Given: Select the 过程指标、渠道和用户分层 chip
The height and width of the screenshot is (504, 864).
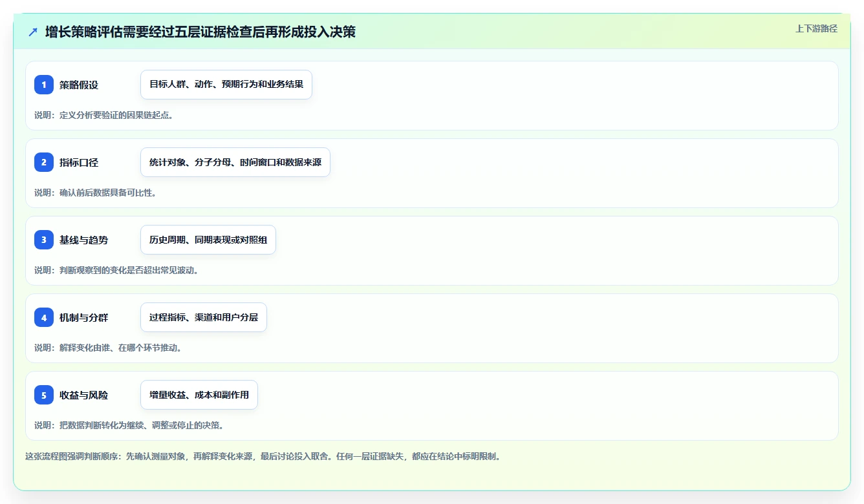Looking at the screenshot, I should (204, 317).
